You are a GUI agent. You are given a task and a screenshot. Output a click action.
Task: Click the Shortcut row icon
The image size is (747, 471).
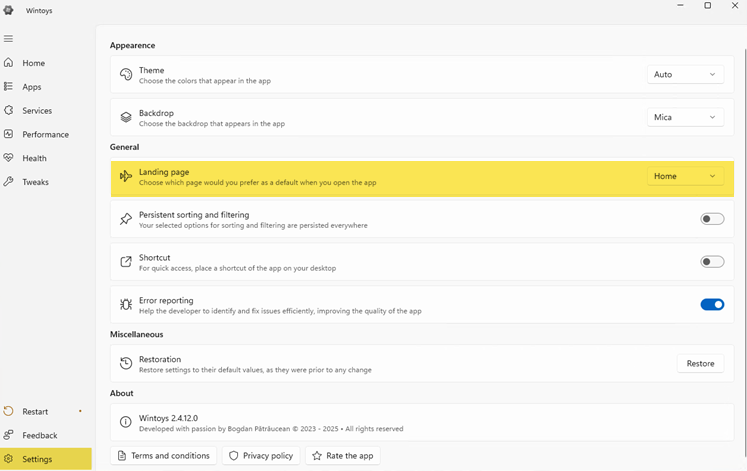tap(126, 262)
